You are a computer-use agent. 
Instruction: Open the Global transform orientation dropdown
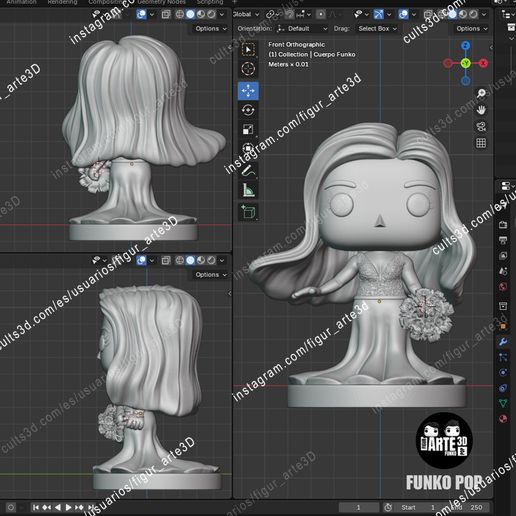tap(246, 14)
